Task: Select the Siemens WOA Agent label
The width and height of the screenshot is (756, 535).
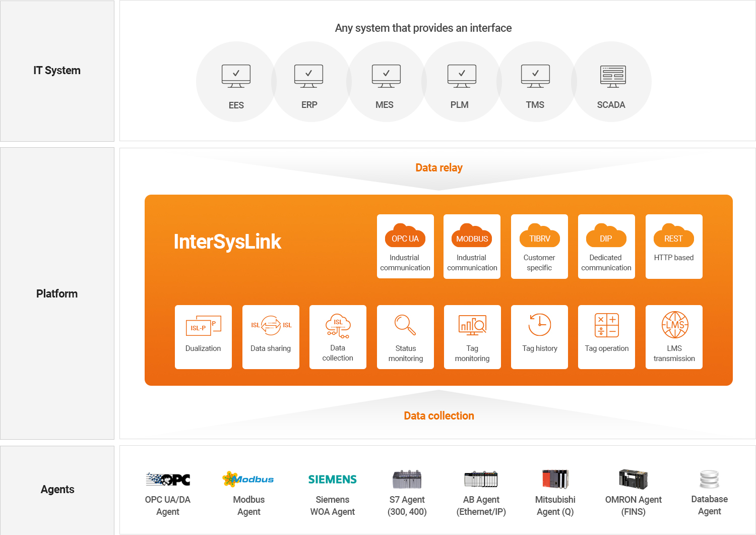Action: (x=332, y=505)
